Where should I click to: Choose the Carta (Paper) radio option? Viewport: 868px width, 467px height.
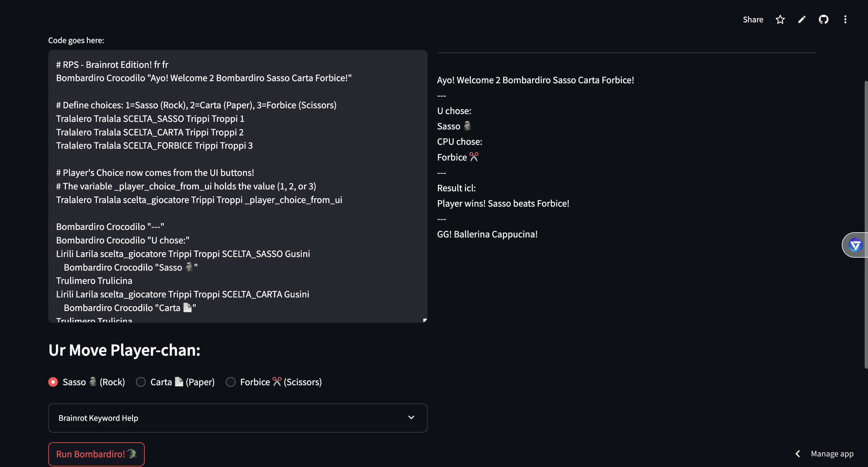pos(141,382)
